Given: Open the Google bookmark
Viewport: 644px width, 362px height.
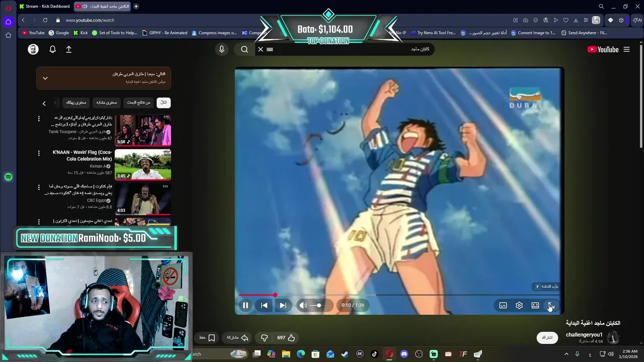Looking at the screenshot, I should tap(59, 33).
